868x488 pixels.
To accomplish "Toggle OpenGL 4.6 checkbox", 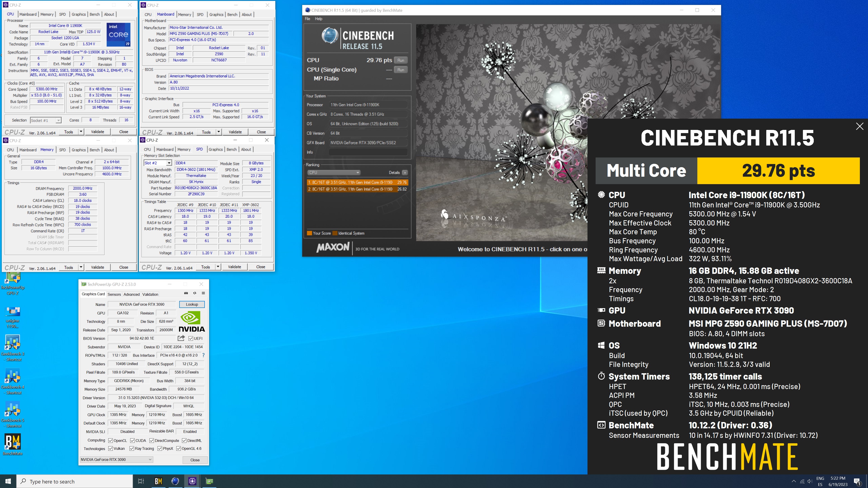I will click(x=179, y=449).
